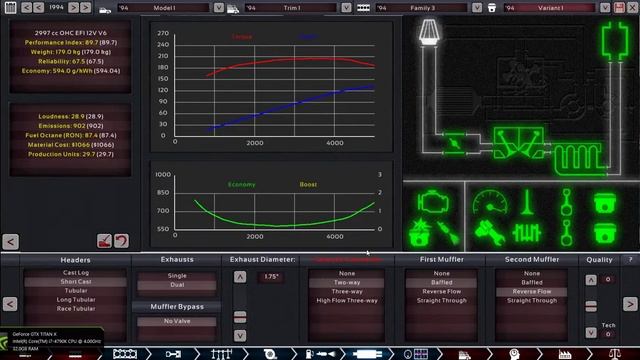Jump the year back with double-left arrow
This screenshot has width=640, height=360.
coord(26,7)
